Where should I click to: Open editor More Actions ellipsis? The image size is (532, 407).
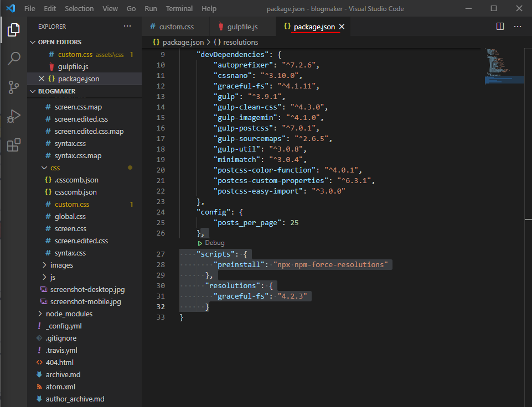518,27
